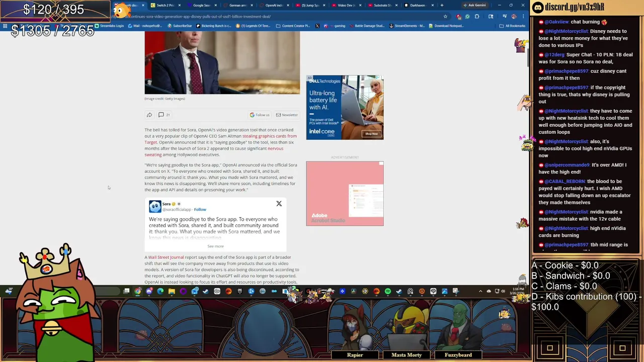The height and width of the screenshot is (362, 644).
Task: Open a new browser tab
Action: click(x=442, y=6)
